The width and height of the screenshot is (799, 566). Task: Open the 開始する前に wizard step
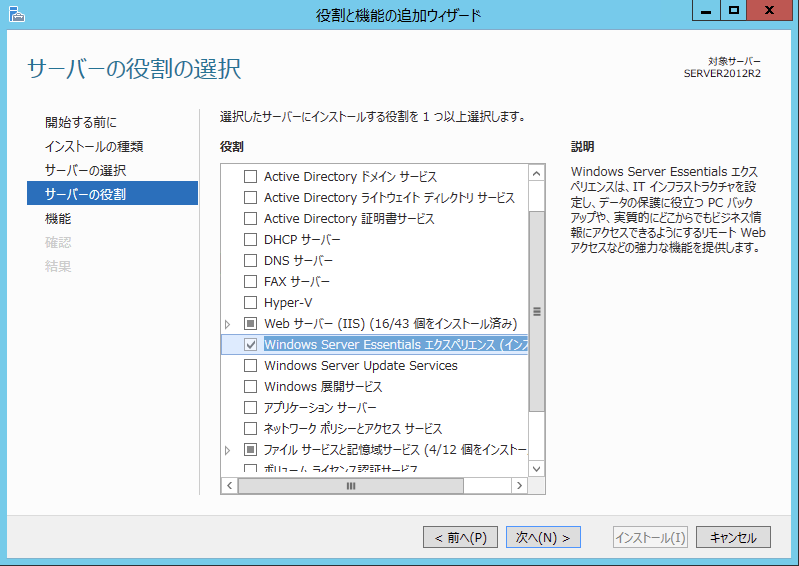[x=81, y=122]
